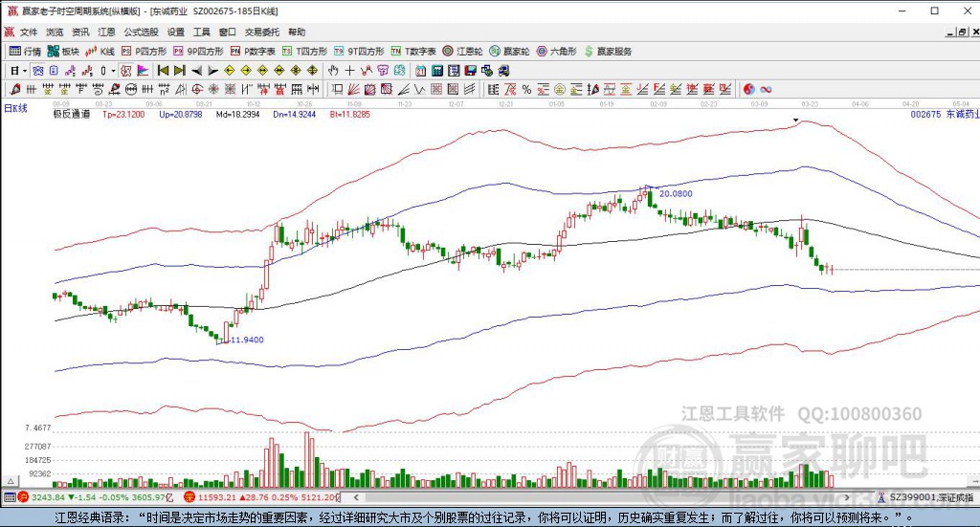Image resolution: width=980 pixels, height=527 pixels.
Task: Select the Gann fan lines tool
Action: pos(354,89)
